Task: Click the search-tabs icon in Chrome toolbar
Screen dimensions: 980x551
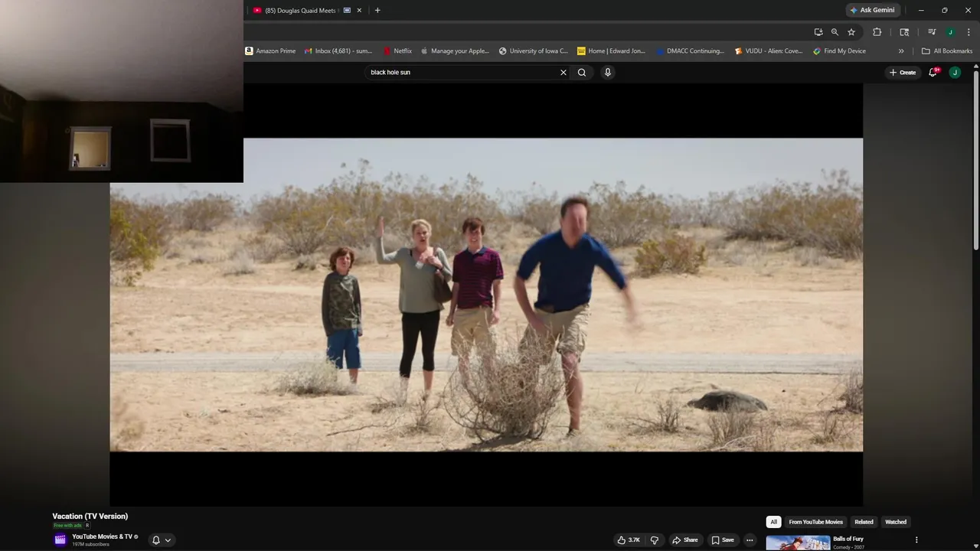Action: coord(904,32)
